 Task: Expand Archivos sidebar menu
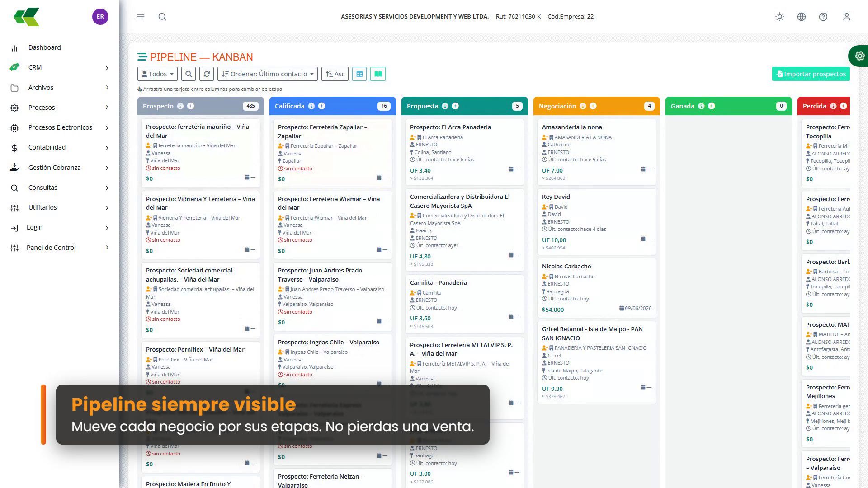[60, 88]
